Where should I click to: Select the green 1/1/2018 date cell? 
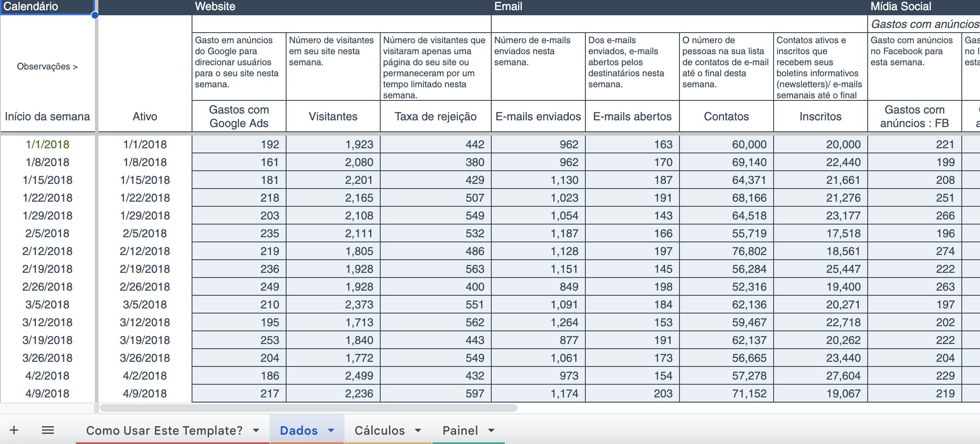48,144
